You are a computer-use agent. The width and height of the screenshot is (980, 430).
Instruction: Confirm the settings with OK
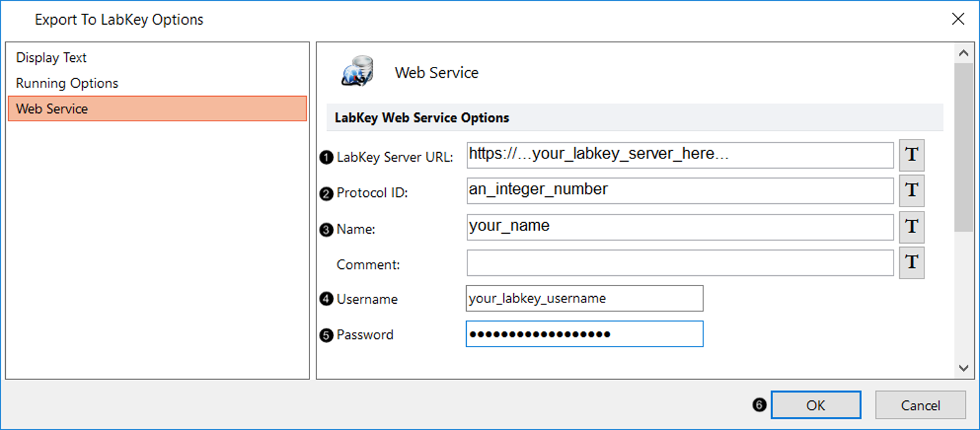pyautogui.click(x=816, y=405)
